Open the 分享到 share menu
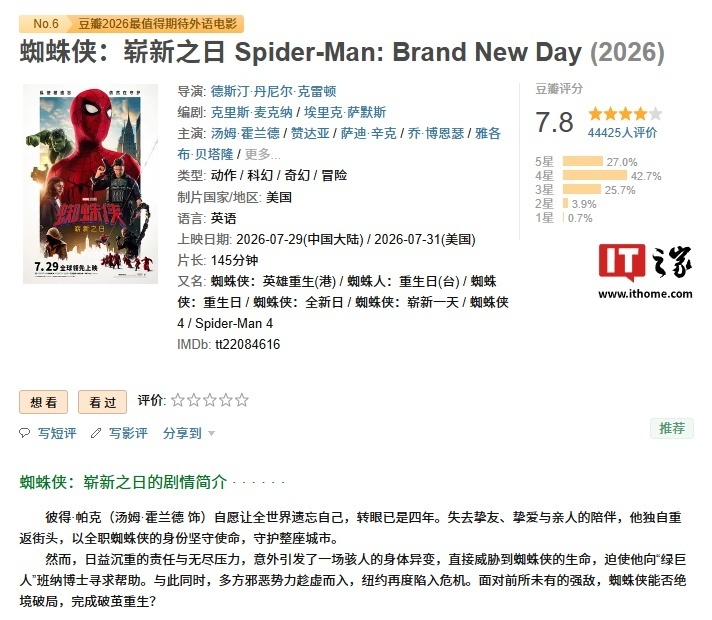 coord(182,433)
